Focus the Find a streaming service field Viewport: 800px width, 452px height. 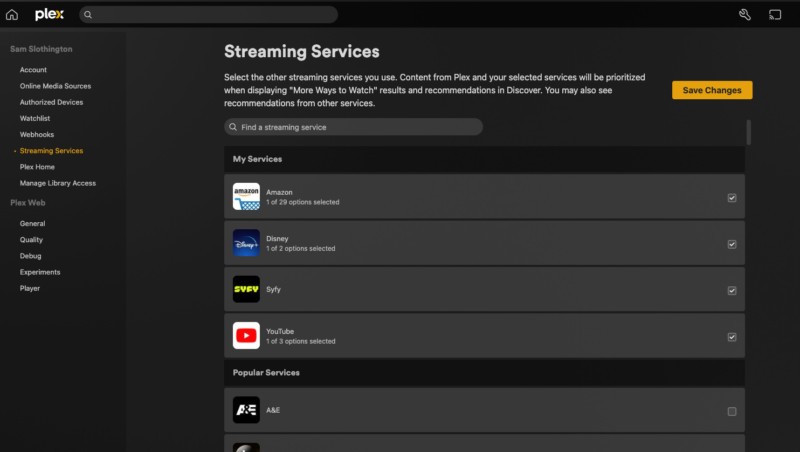[353, 127]
